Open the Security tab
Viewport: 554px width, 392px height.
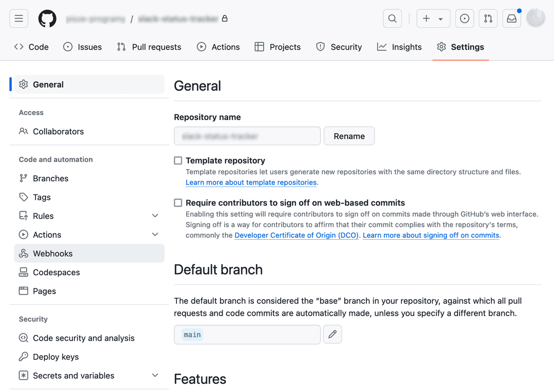coord(339,47)
